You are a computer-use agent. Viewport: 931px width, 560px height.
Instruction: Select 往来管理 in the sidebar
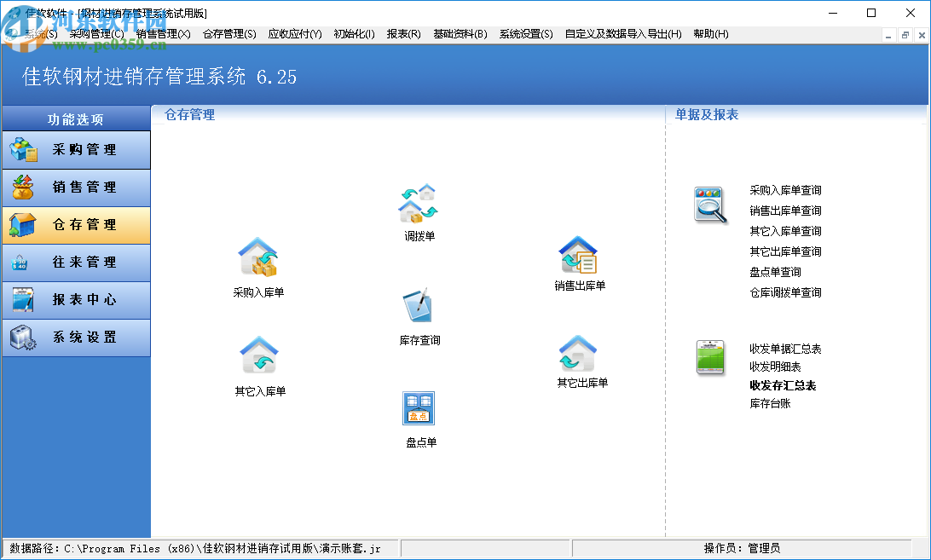[x=76, y=262]
